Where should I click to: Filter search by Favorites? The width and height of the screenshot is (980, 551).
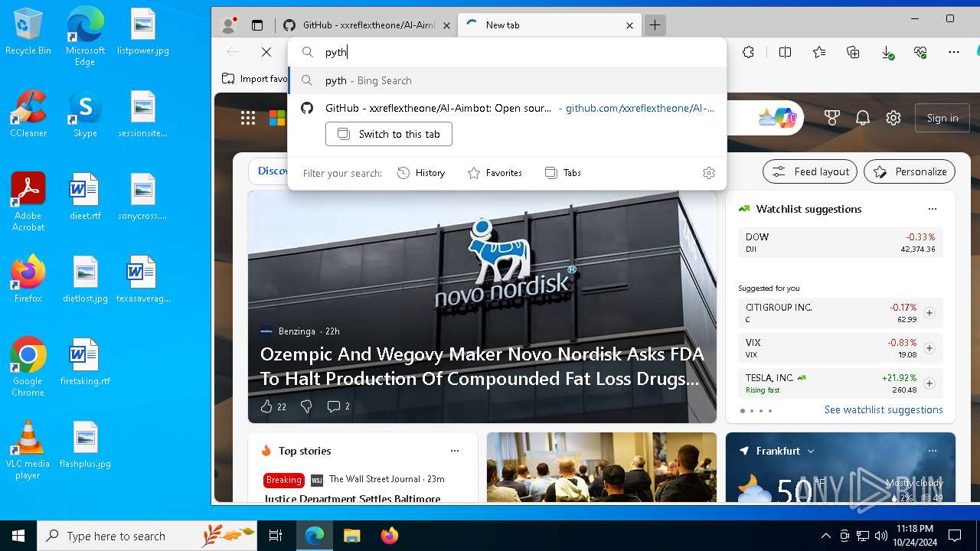click(x=495, y=173)
